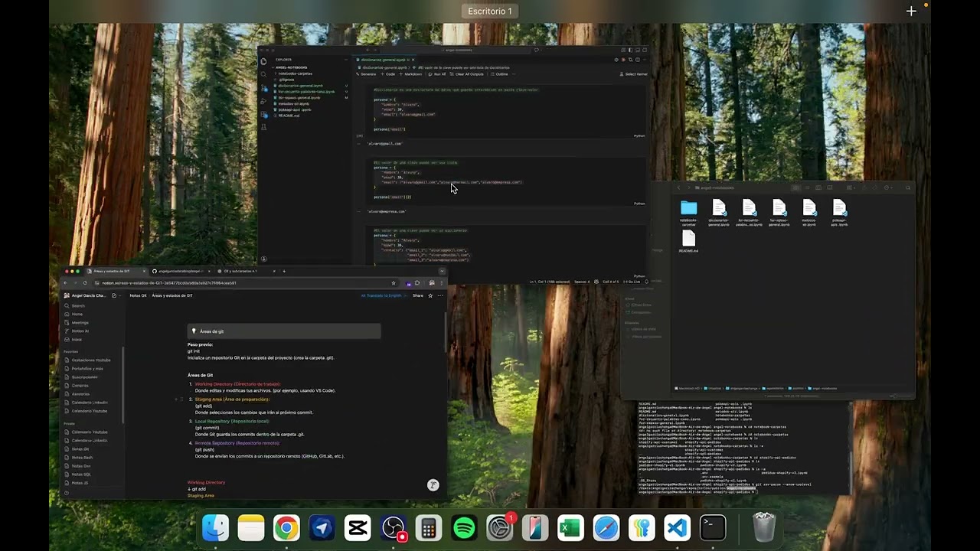Open CapCut from the Dock
The image size is (980, 551).
tap(358, 528)
